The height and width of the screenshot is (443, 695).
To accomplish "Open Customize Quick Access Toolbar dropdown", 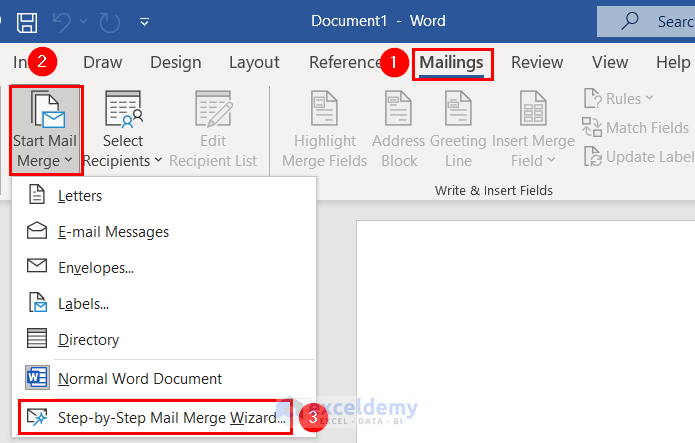I will pos(144,21).
